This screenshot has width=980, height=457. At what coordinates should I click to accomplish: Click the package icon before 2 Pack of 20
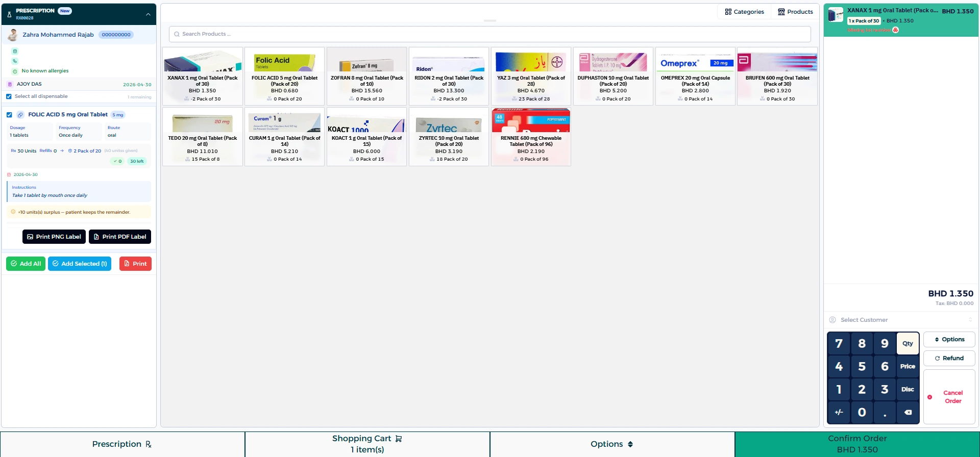(x=70, y=151)
